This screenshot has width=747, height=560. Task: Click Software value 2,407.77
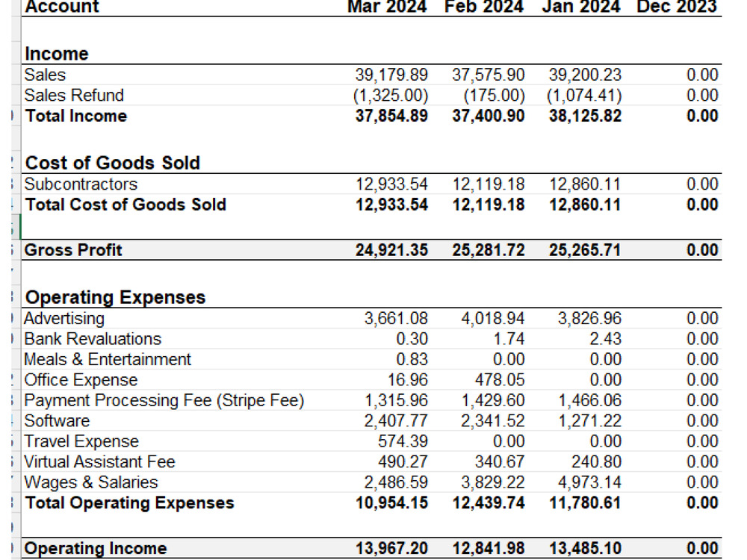396,420
